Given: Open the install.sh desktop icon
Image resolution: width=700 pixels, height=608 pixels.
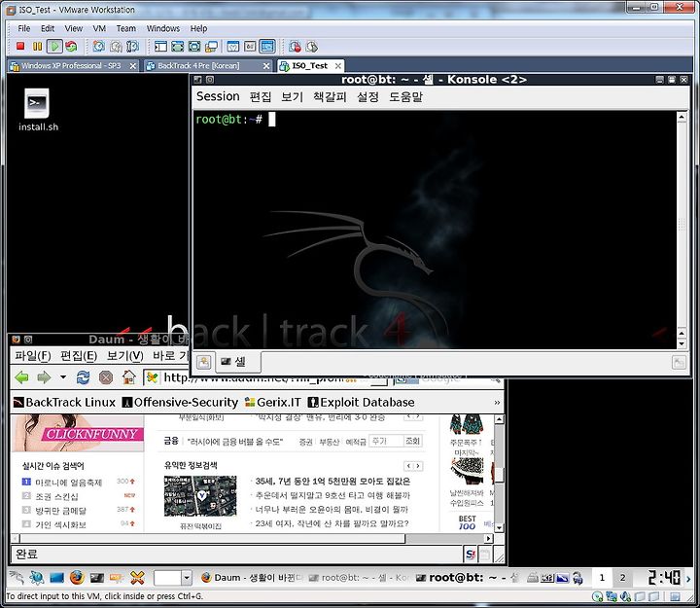Looking at the screenshot, I should click(x=38, y=110).
